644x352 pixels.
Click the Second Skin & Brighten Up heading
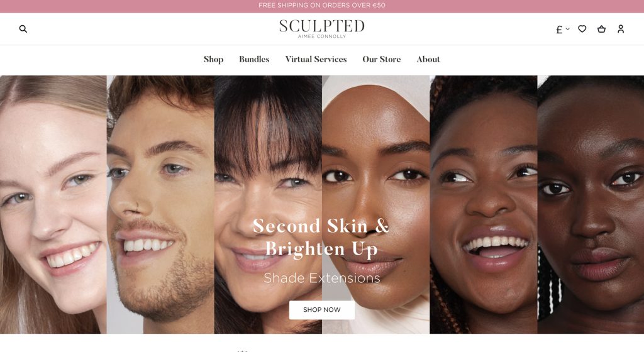click(321, 237)
